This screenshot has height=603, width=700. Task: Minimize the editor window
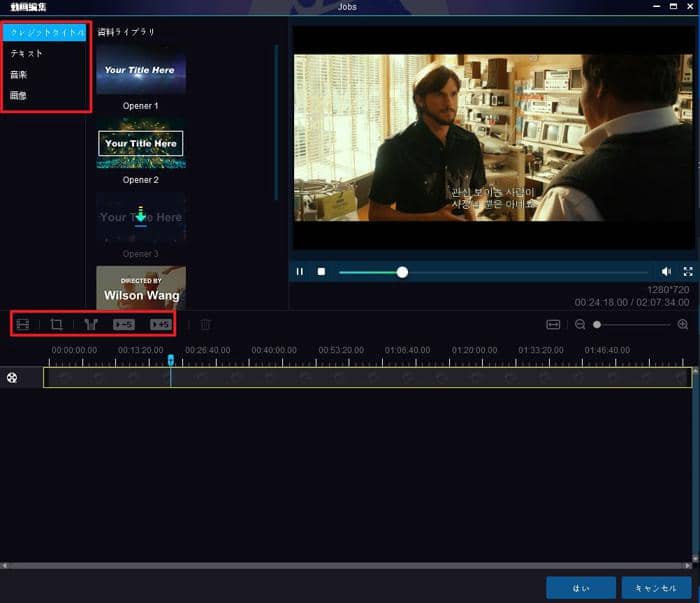pos(656,6)
